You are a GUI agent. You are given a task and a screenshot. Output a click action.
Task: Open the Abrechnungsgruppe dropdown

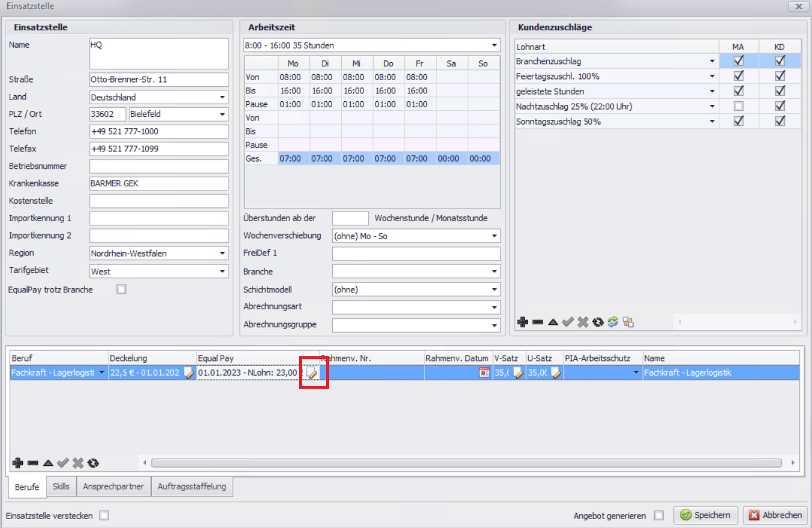494,325
